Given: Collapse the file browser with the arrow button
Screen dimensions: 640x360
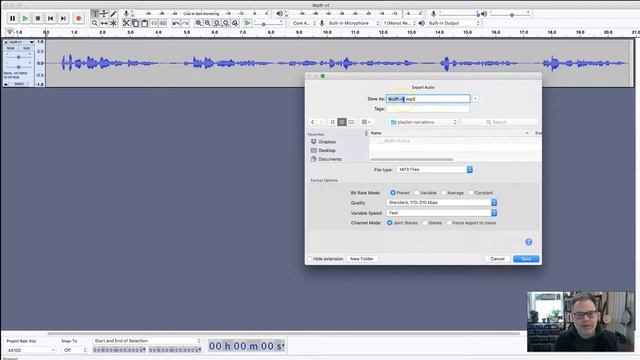Looking at the screenshot, I should click(476, 99).
